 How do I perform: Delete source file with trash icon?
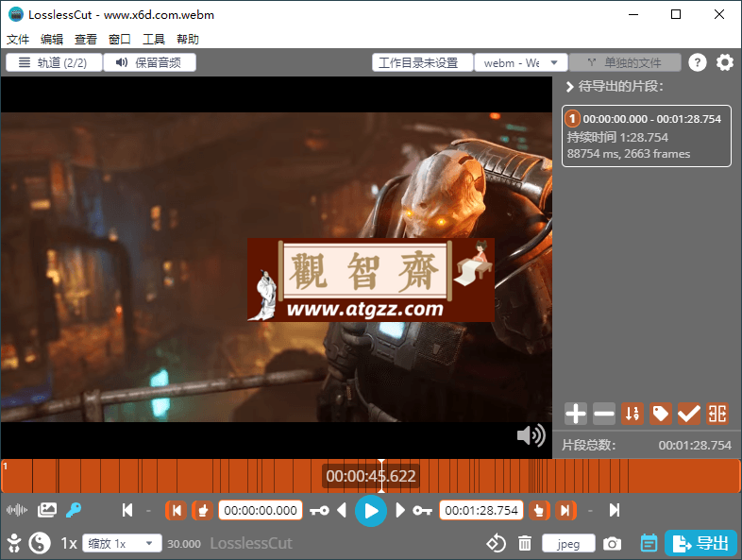click(524, 543)
